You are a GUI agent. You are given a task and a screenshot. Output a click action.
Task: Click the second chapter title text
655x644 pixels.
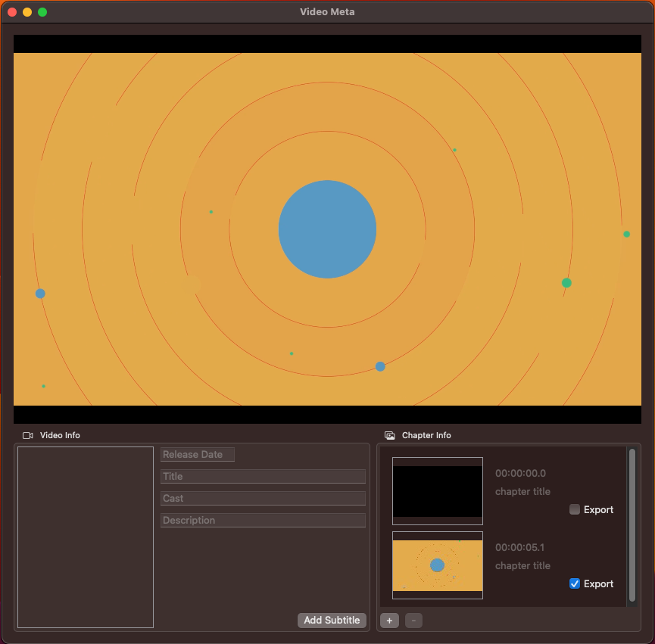522,565
